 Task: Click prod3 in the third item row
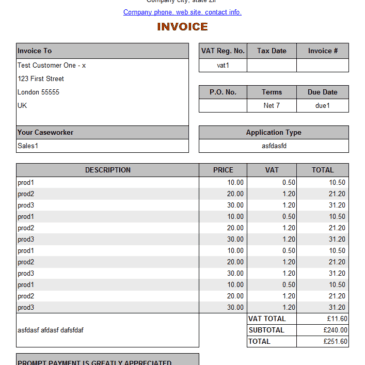tap(26, 205)
